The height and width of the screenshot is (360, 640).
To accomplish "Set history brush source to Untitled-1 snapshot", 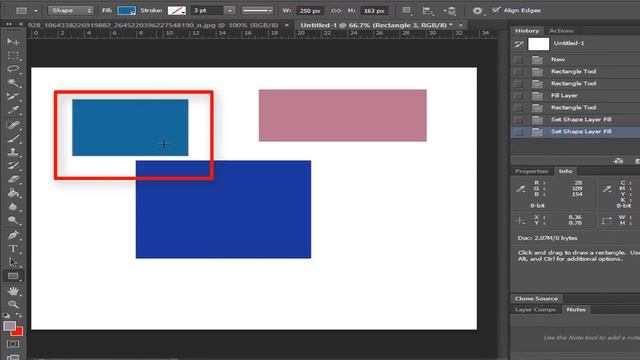I will (519, 44).
